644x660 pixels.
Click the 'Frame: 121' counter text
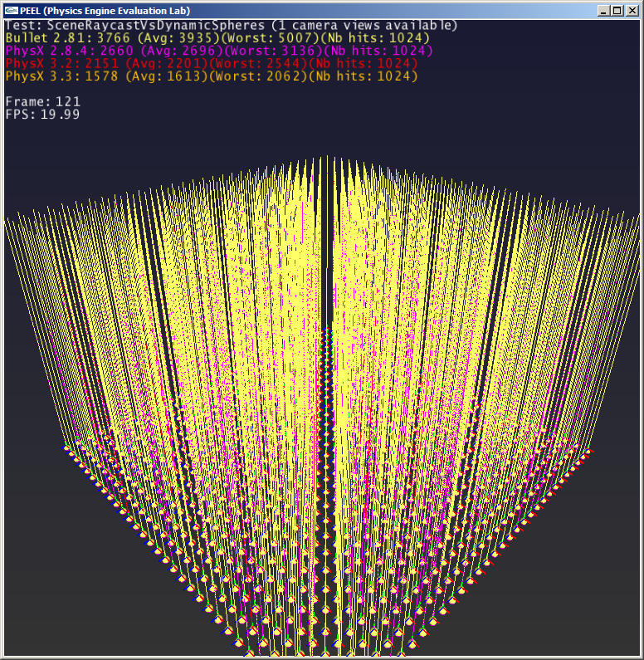point(42,101)
